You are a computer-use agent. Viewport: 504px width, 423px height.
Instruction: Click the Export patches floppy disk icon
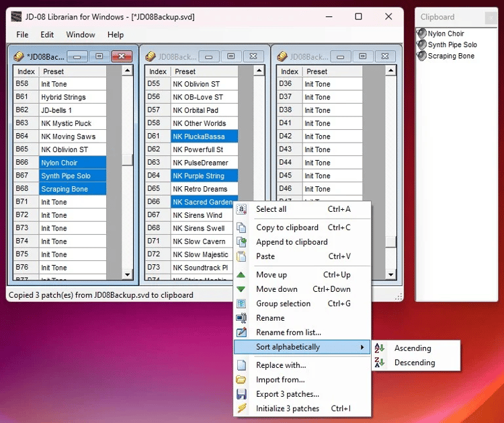(241, 394)
